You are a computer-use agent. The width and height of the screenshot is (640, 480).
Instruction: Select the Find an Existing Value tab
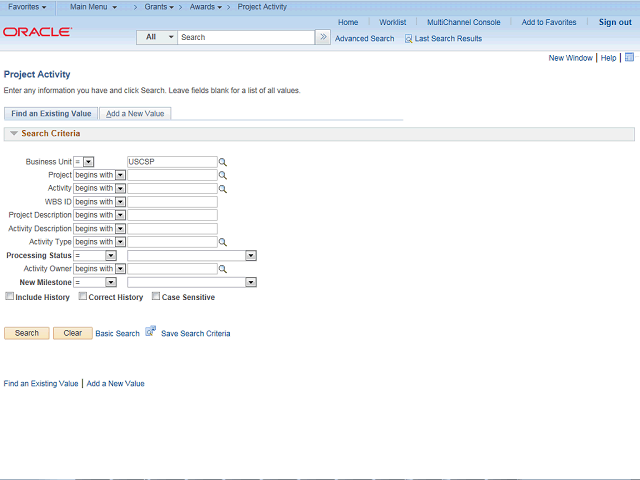click(x=51, y=113)
